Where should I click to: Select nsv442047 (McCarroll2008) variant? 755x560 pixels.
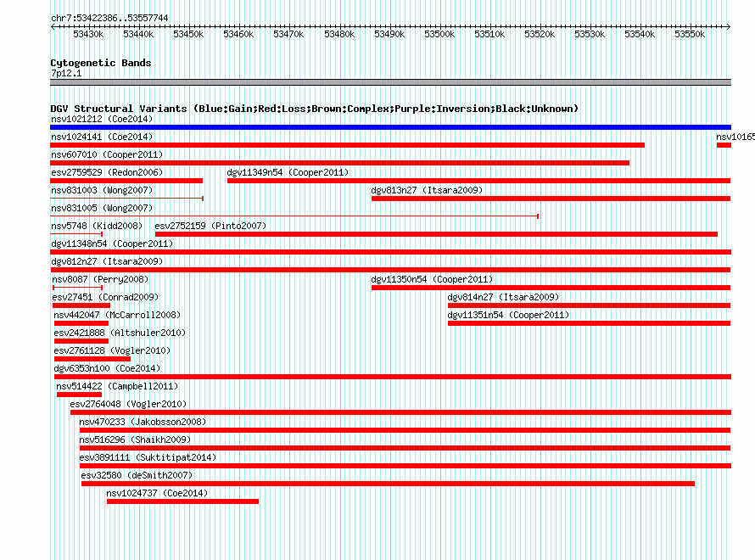117,315
